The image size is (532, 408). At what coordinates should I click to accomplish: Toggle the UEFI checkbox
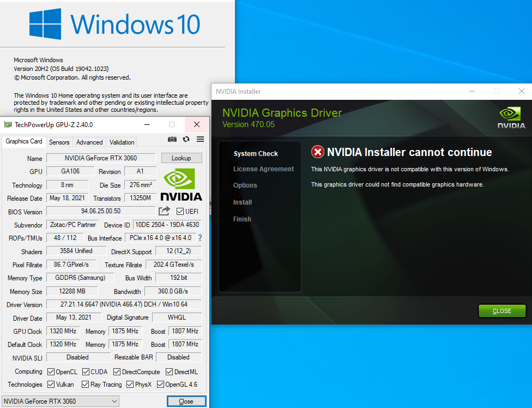(x=180, y=212)
